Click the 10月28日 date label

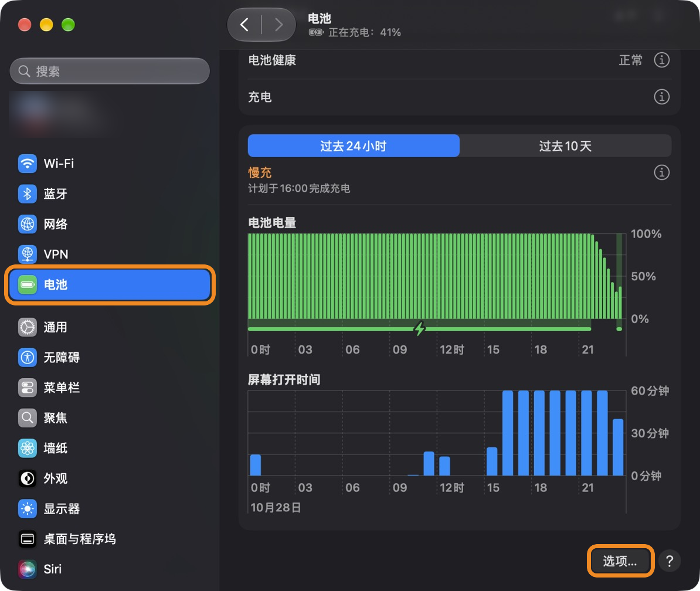pyautogui.click(x=276, y=508)
